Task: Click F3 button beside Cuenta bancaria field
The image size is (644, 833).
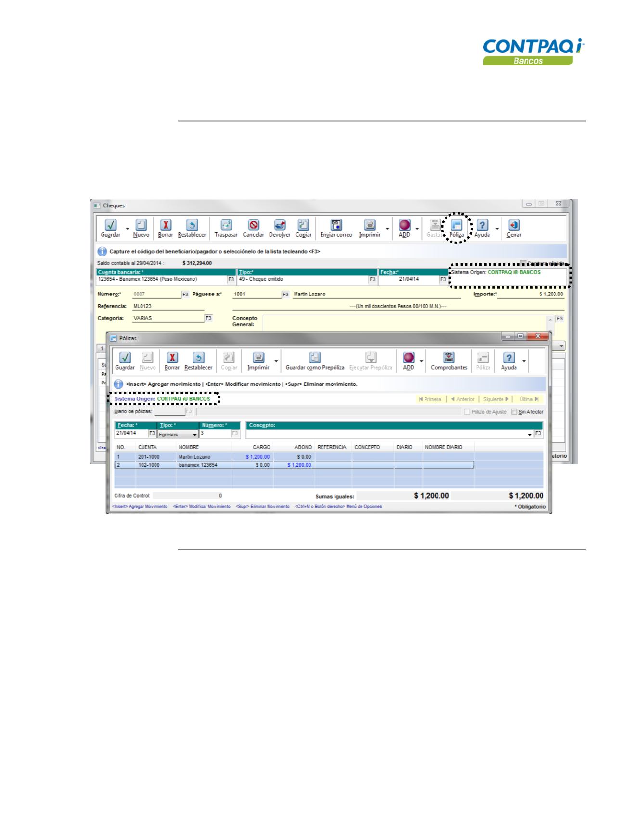Action: (231, 279)
